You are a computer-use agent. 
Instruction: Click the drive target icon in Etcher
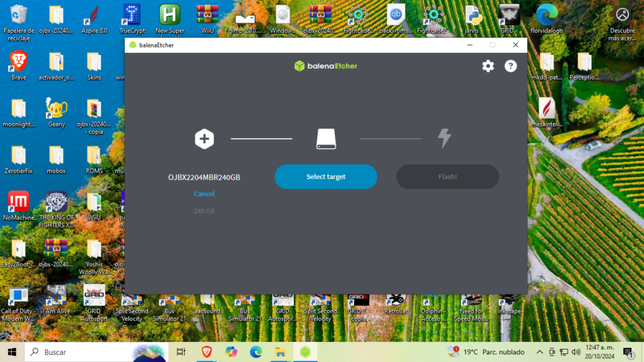tap(326, 139)
